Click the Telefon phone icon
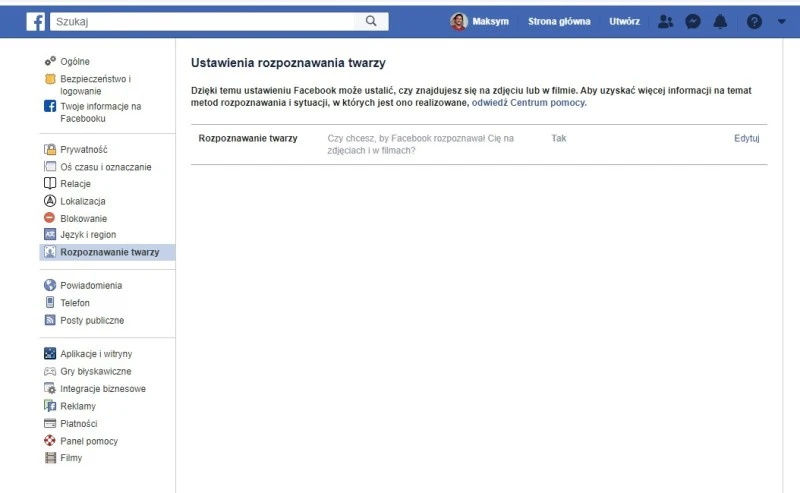This screenshot has width=800, height=493. click(50, 302)
